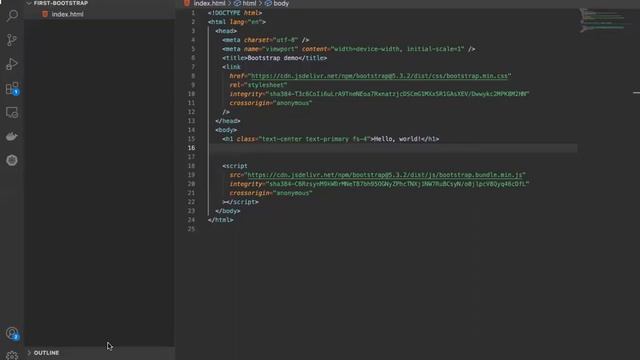Click the integrity sha384 value on line 20

point(397,184)
